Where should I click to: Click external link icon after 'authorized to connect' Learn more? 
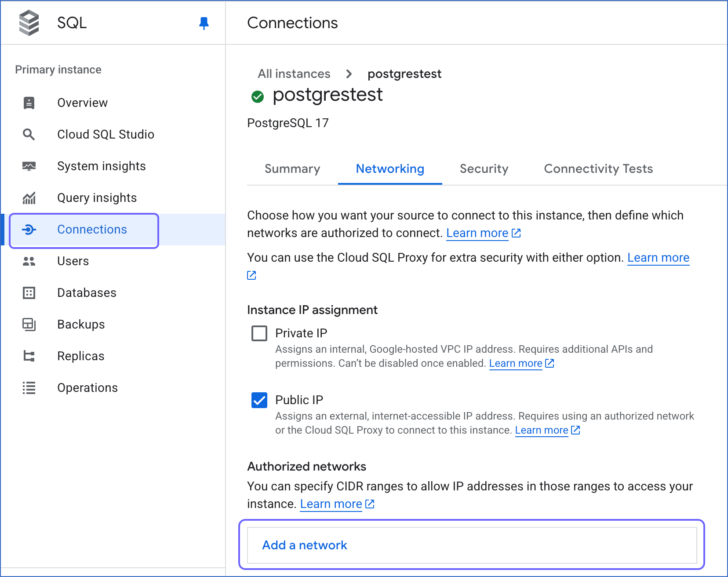pyautogui.click(x=516, y=233)
